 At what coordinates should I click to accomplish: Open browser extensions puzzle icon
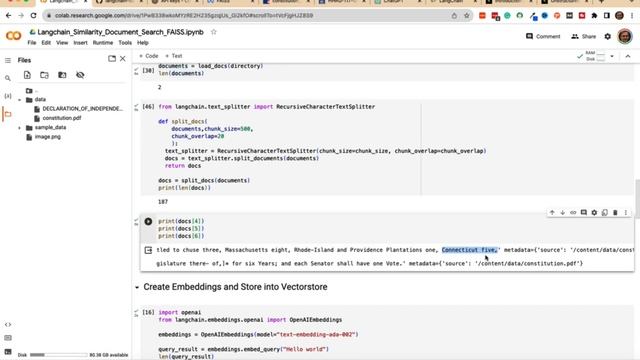point(594,16)
